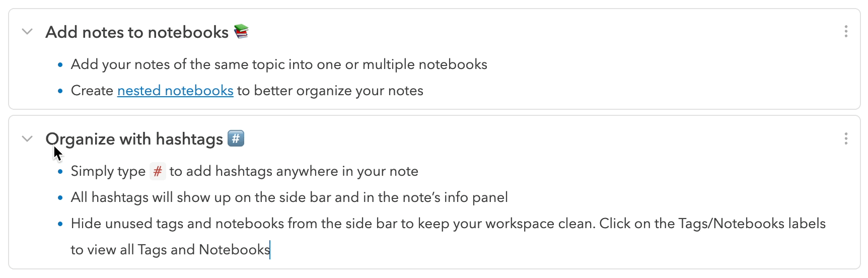This screenshot has height=278, width=868.
Task: Click the "to view all Tags and Notebooks" line
Action: (x=170, y=250)
